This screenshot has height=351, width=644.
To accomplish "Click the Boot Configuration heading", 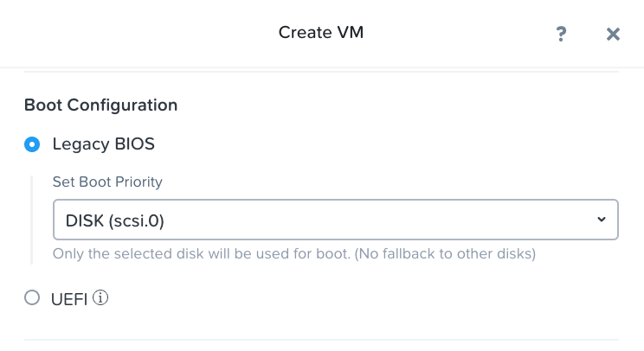I will (x=100, y=105).
